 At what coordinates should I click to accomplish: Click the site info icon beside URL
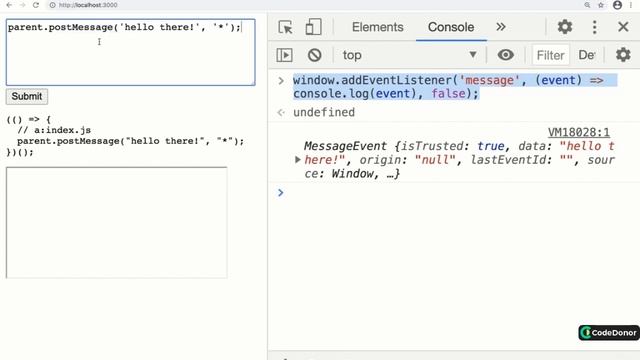pos(52,5)
